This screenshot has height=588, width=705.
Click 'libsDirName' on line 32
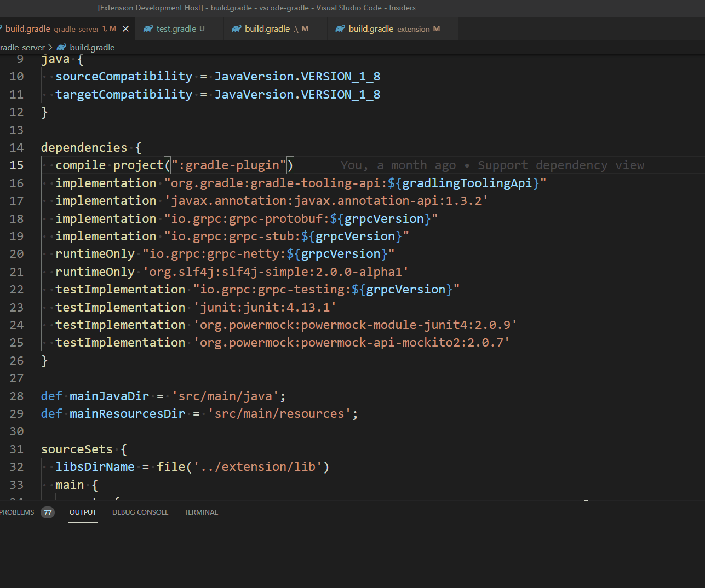pos(95,466)
